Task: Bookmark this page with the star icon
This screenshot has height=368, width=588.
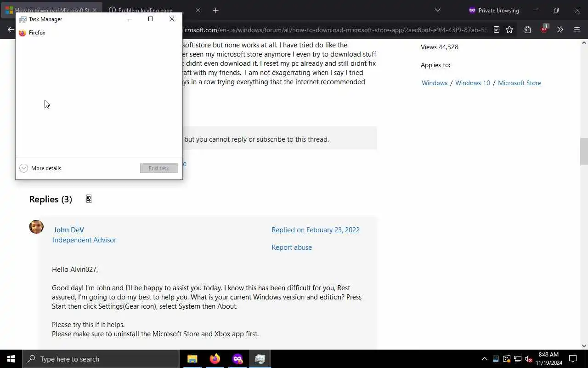Action: coord(509,30)
